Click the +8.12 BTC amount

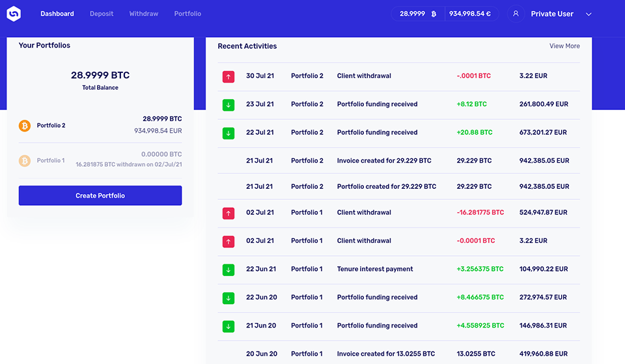(x=471, y=104)
